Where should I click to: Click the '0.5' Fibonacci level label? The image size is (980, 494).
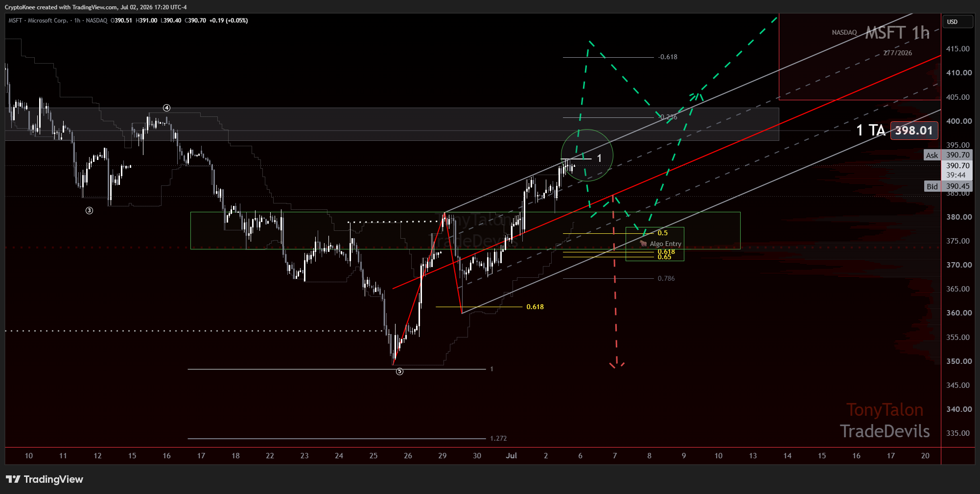pos(662,233)
